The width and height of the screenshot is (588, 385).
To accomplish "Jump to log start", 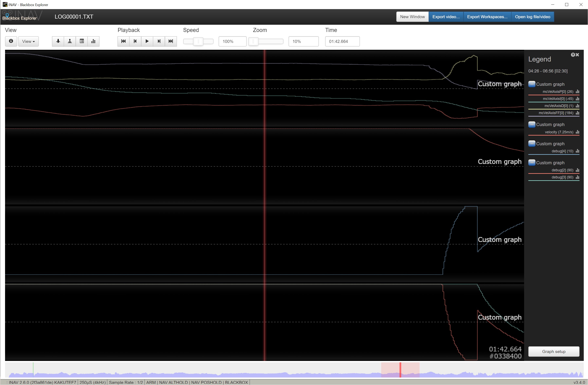I will click(x=123, y=41).
